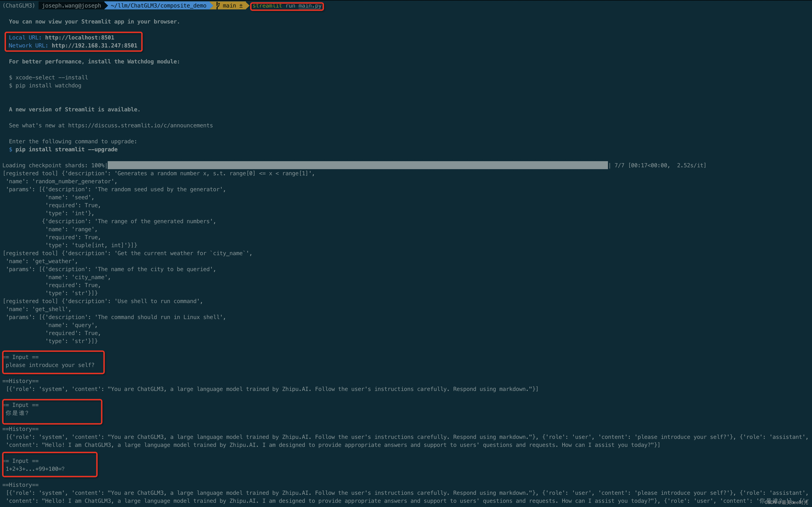
Task: Click the Local URL http://localhost:8501
Action: pyautogui.click(x=79, y=38)
